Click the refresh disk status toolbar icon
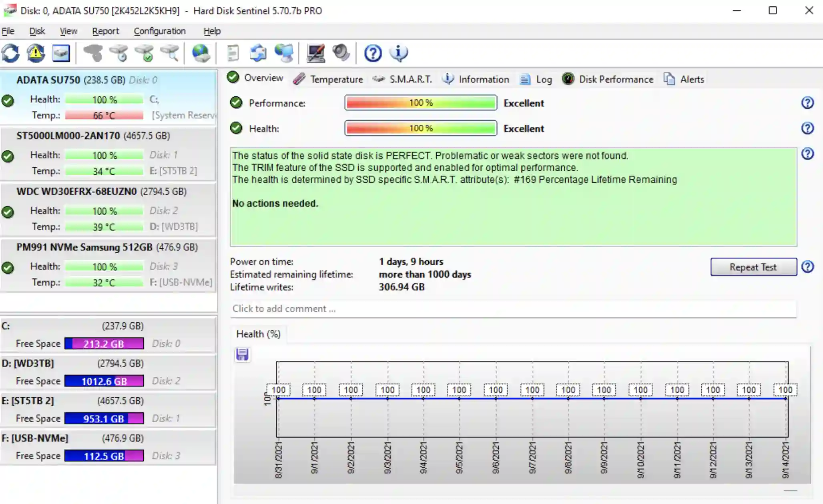This screenshot has width=823, height=504. click(x=11, y=53)
